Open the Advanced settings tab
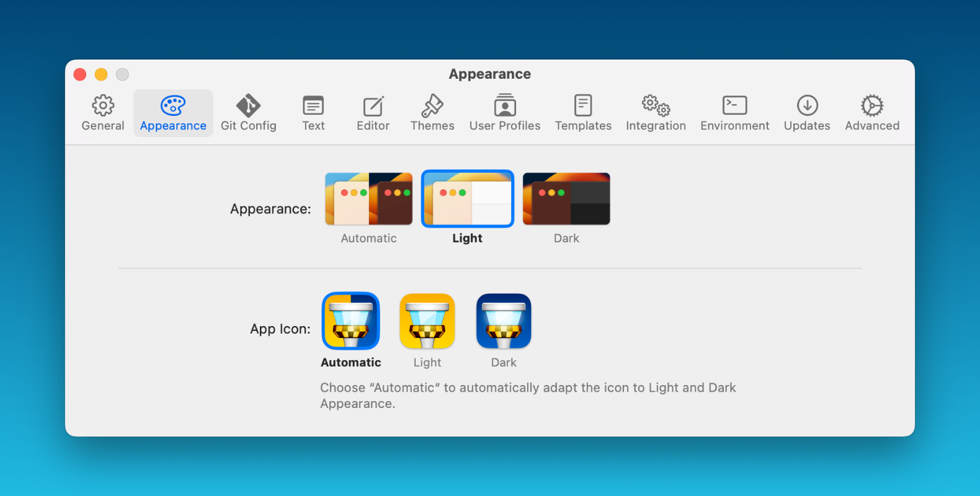This screenshot has width=980, height=496. point(872,113)
